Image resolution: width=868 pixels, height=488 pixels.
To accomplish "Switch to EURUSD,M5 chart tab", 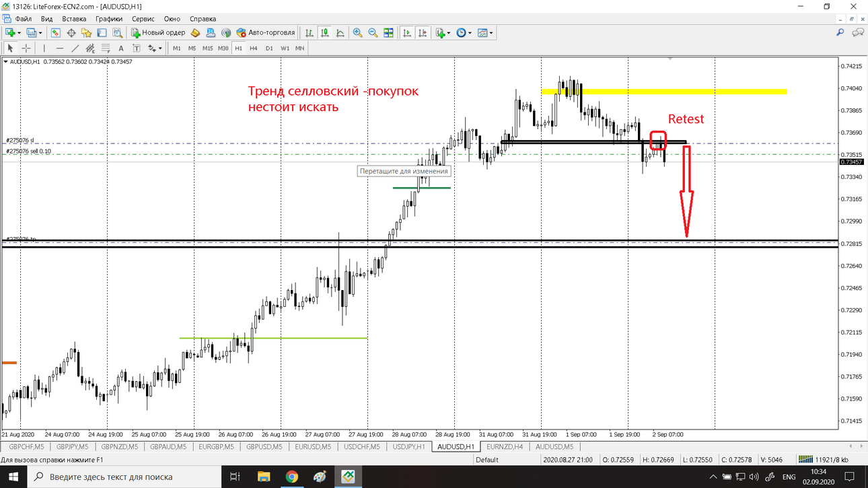I will [314, 446].
